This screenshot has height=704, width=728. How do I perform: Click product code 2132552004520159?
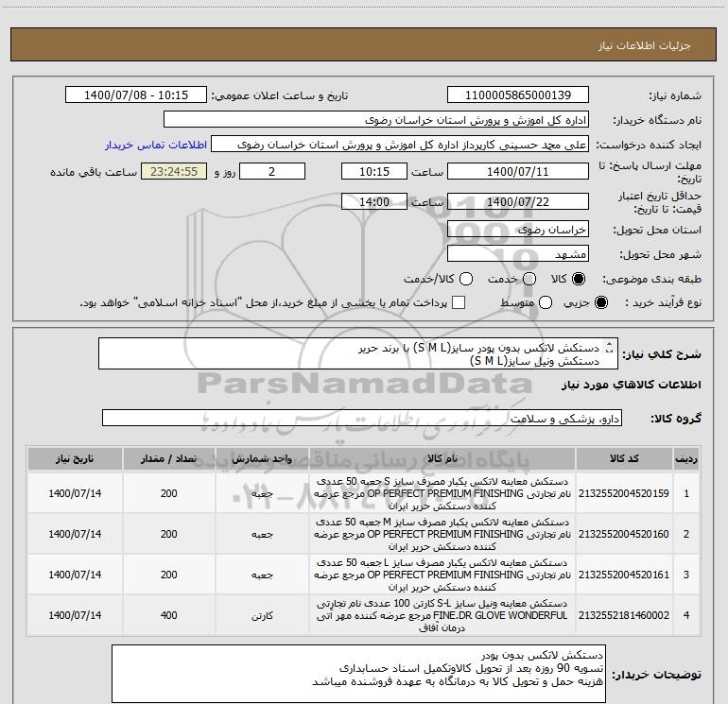(624, 493)
